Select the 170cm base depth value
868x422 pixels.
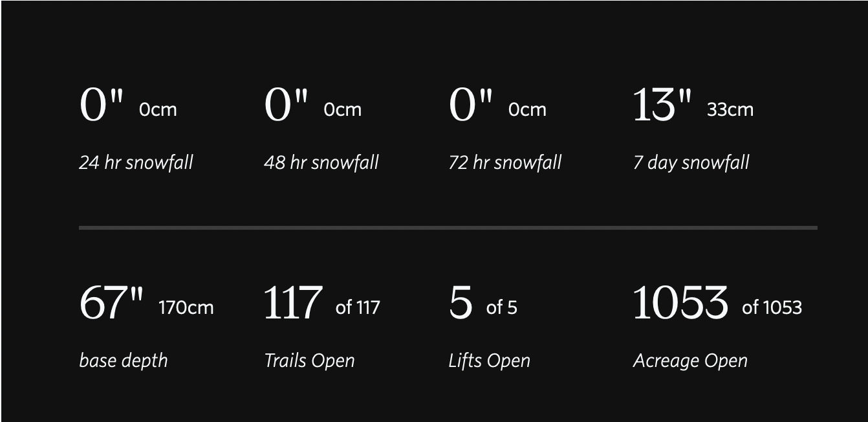(x=186, y=307)
